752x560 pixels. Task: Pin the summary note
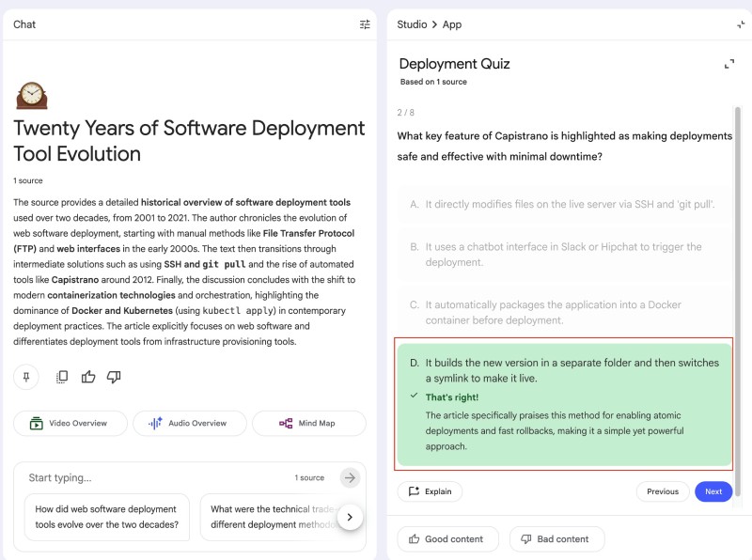(x=26, y=377)
